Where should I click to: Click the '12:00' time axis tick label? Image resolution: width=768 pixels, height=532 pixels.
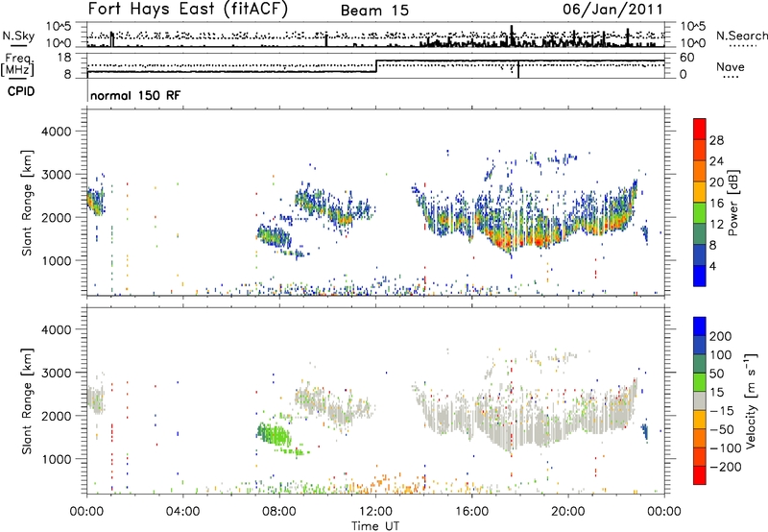click(375, 512)
